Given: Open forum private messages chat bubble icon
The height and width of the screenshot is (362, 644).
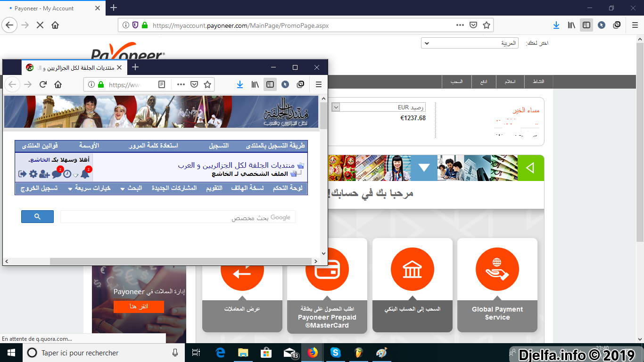Looking at the screenshot, I should tap(56, 174).
